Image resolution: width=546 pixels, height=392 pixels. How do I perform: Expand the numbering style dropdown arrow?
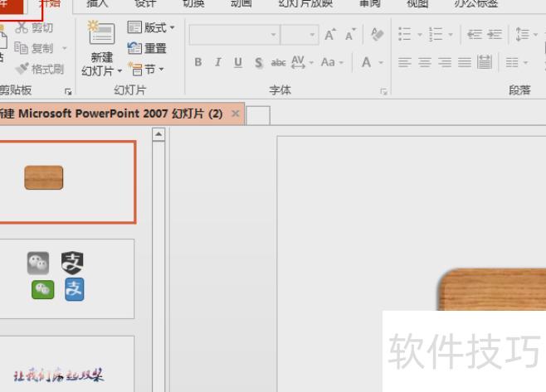click(x=451, y=35)
